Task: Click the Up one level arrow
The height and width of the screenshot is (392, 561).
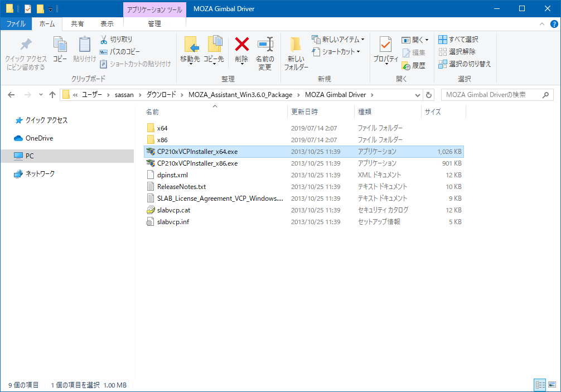Action: pyautogui.click(x=52, y=95)
